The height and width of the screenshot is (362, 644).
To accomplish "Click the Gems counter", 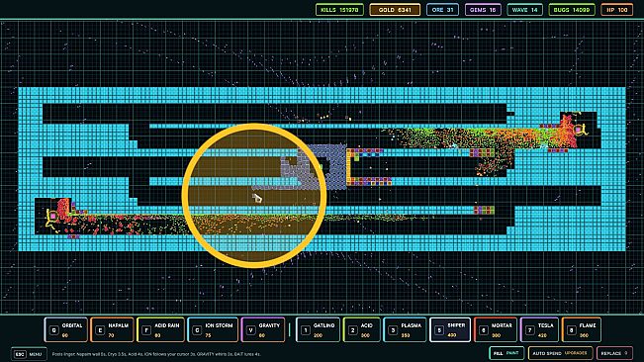I will click(x=483, y=10).
